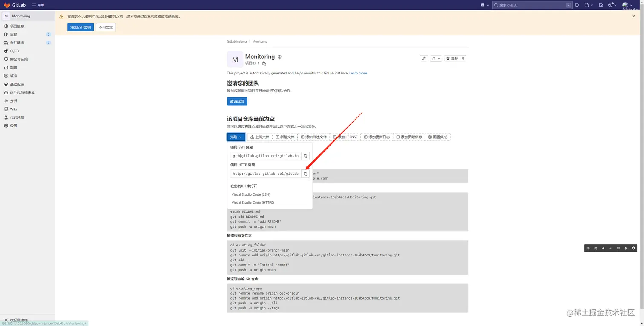Copy the project ID

[264, 63]
